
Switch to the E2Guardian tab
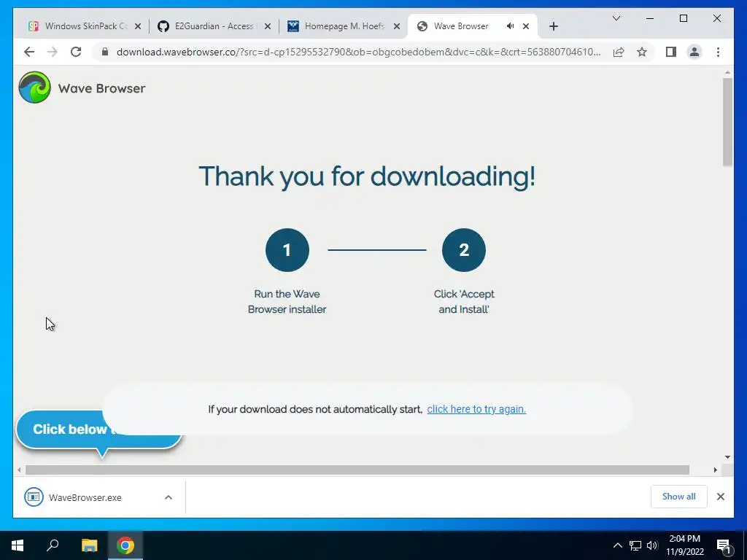point(214,26)
